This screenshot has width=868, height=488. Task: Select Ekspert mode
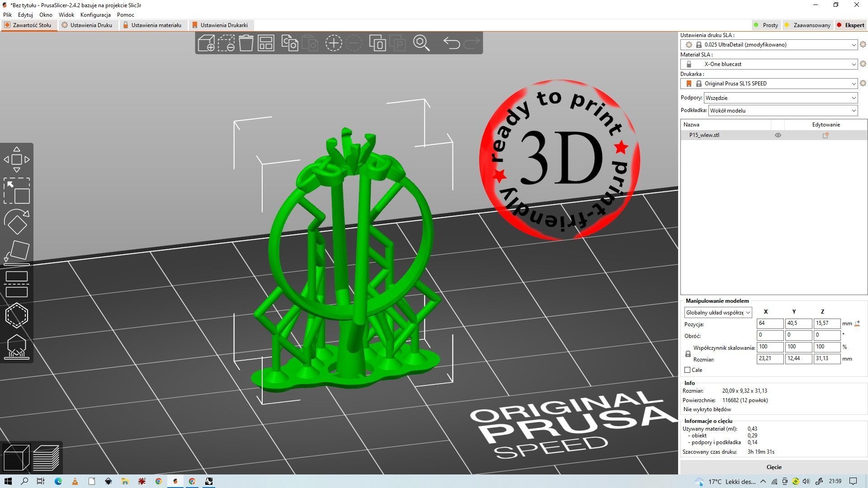click(850, 25)
